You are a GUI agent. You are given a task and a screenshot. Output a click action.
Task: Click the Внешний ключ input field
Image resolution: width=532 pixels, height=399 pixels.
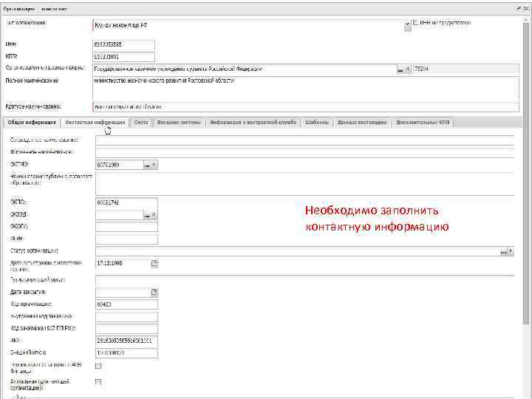coord(126,353)
